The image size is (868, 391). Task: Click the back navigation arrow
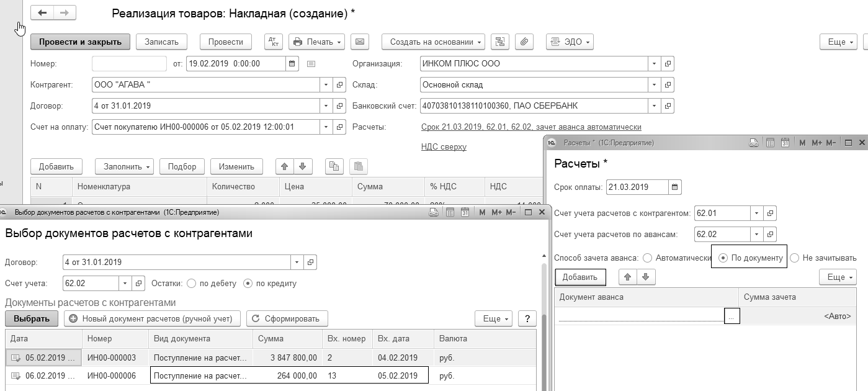pos(42,13)
